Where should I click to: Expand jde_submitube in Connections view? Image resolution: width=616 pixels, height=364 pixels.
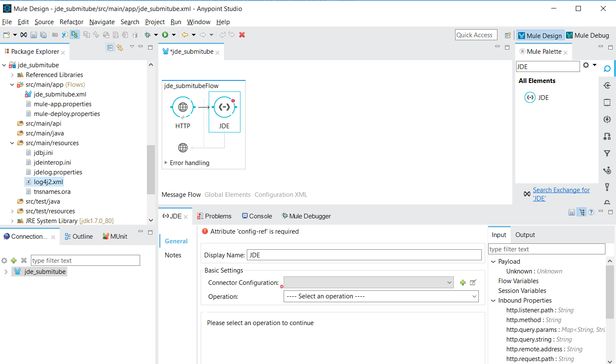click(6, 272)
